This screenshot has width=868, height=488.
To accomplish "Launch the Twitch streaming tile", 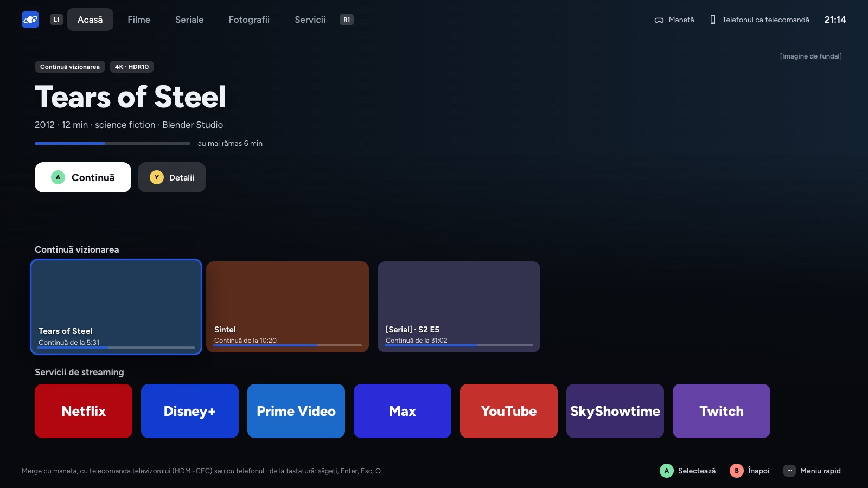I will pyautogui.click(x=722, y=411).
